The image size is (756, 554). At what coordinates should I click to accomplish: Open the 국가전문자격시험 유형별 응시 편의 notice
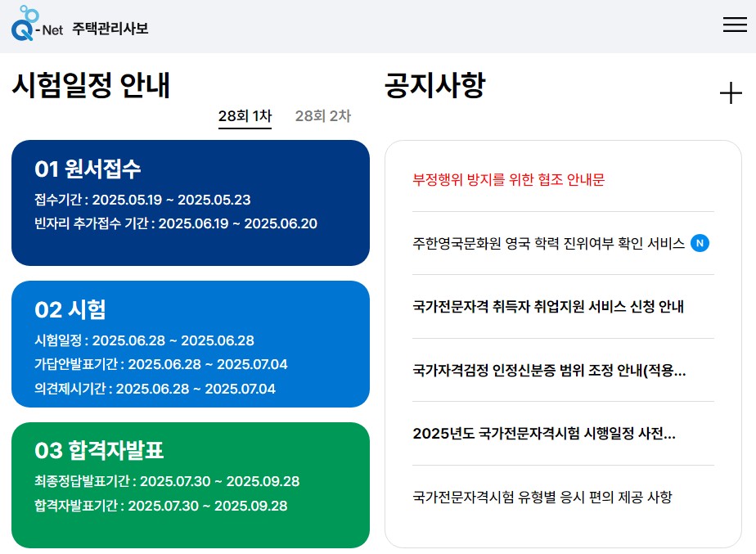point(542,497)
